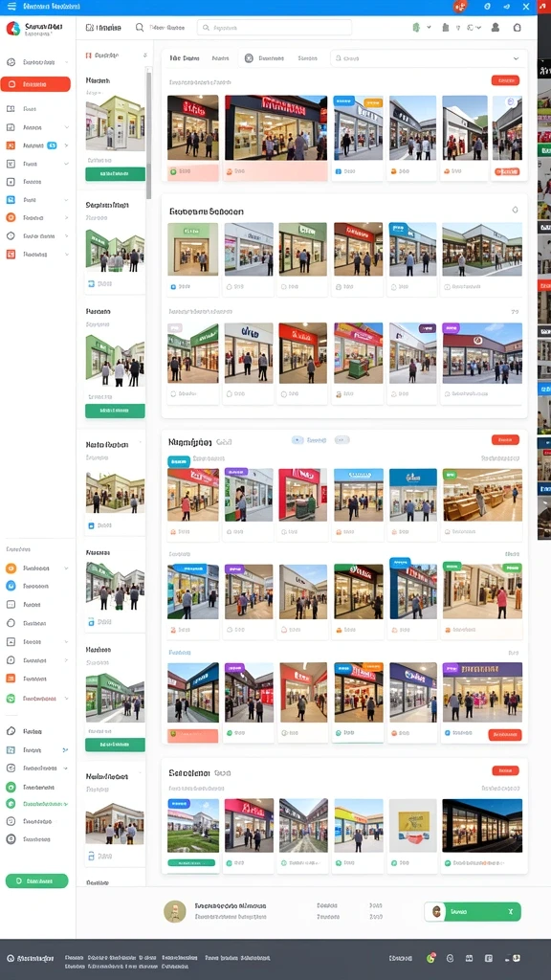The width and height of the screenshot is (551, 980).
Task: Toggle the blue pill switch beside third section title
Action: pyautogui.click(x=298, y=440)
